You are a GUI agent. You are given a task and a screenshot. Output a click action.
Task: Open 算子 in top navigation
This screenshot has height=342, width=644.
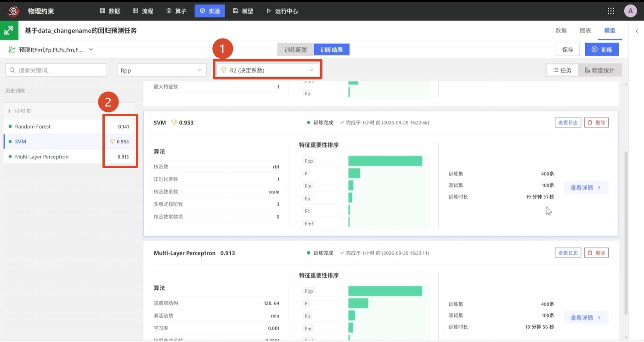tap(176, 11)
